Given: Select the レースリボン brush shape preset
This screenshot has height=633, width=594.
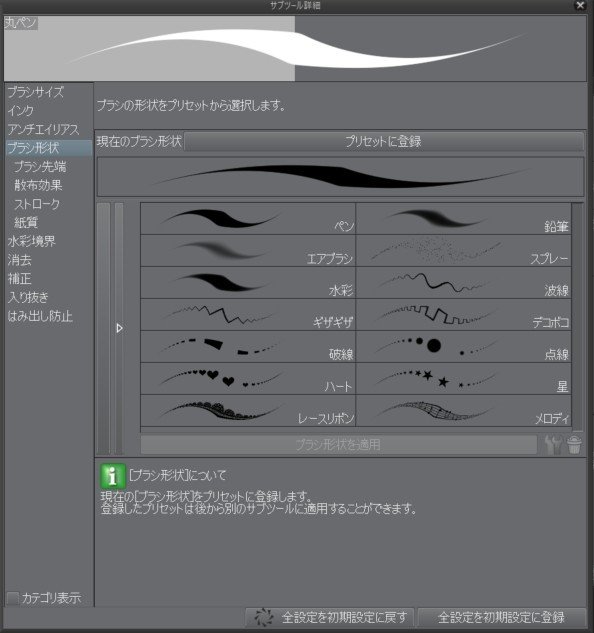Looking at the screenshot, I should coord(248,411).
